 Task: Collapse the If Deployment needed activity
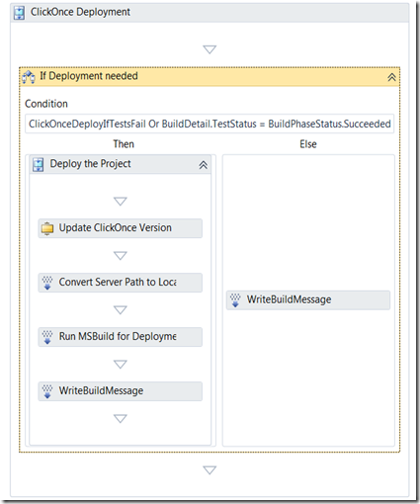point(391,77)
